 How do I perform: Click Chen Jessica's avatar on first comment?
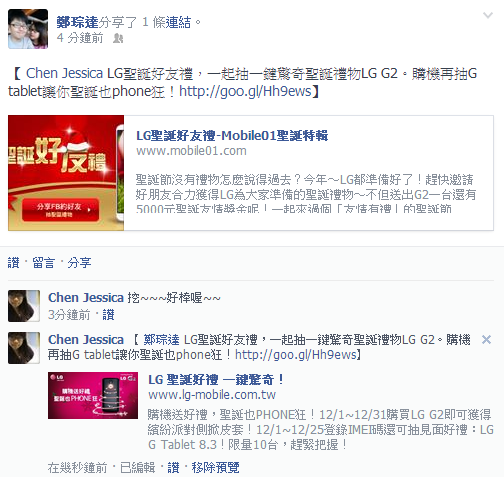click(x=24, y=306)
